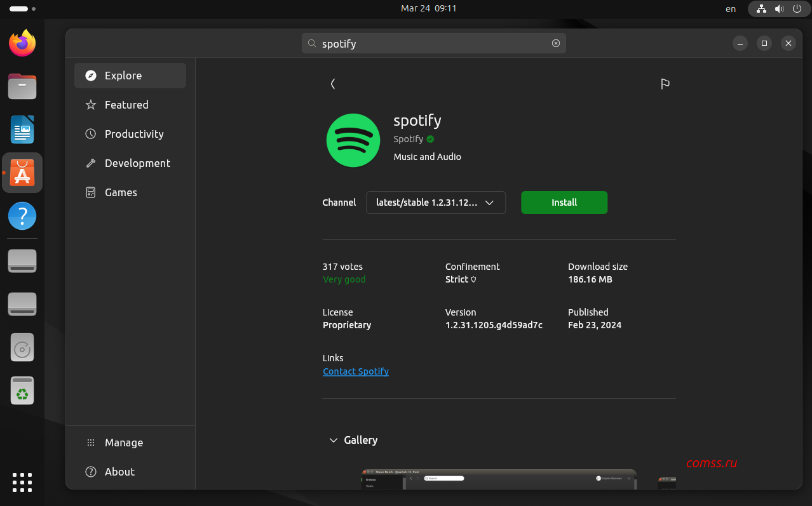This screenshot has height=506, width=812.
Task: Install the Spotify snap
Action: pyautogui.click(x=564, y=203)
